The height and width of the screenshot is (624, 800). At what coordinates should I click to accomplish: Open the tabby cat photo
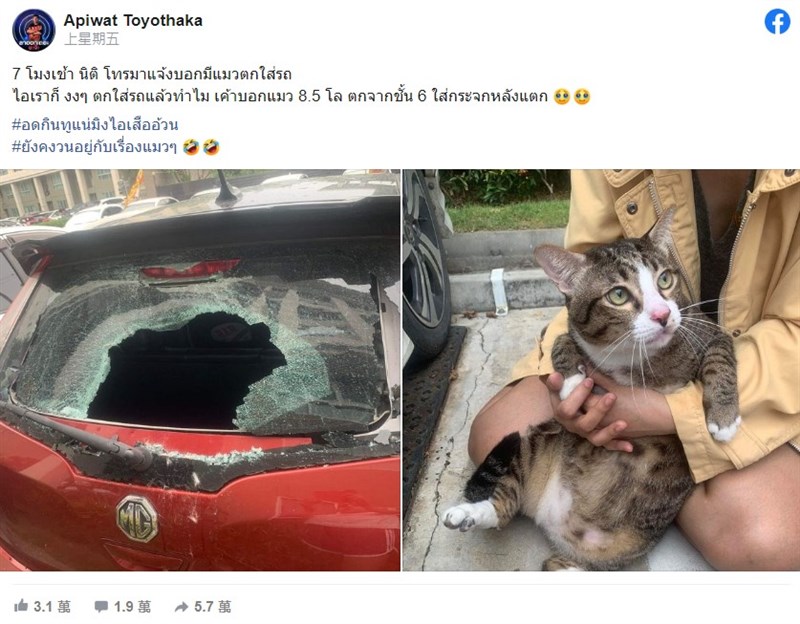click(602, 370)
